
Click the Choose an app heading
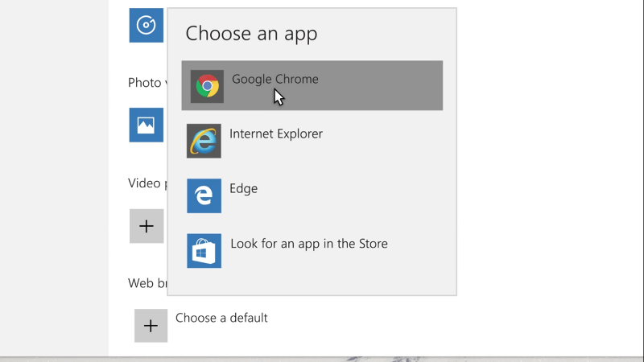[x=251, y=33]
